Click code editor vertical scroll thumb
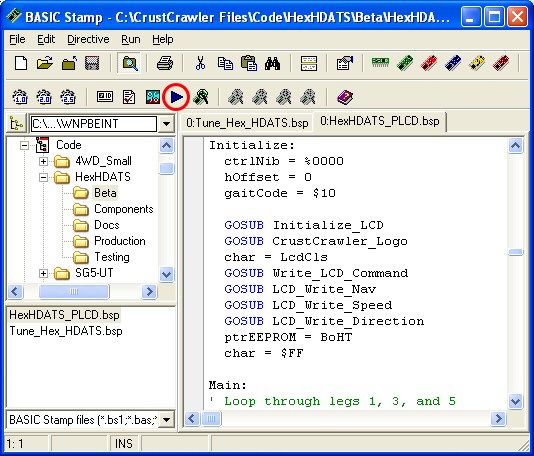Image resolution: width=534 pixels, height=456 pixels. (x=515, y=252)
